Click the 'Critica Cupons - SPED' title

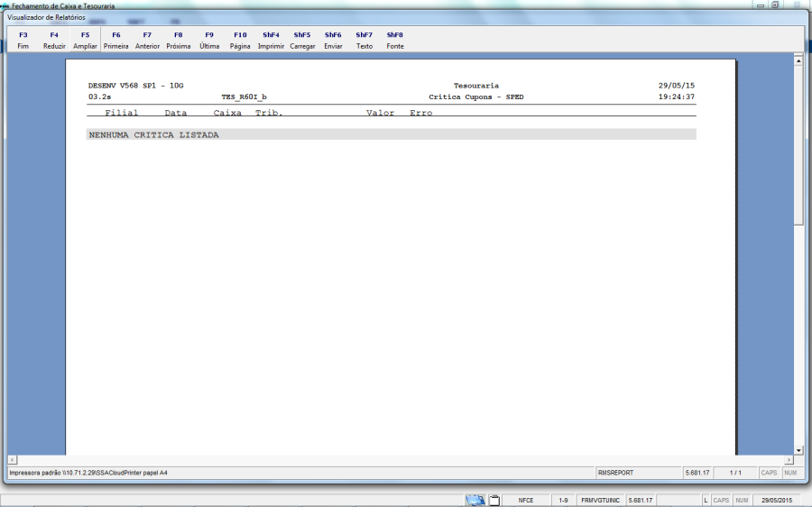[x=475, y=97]
